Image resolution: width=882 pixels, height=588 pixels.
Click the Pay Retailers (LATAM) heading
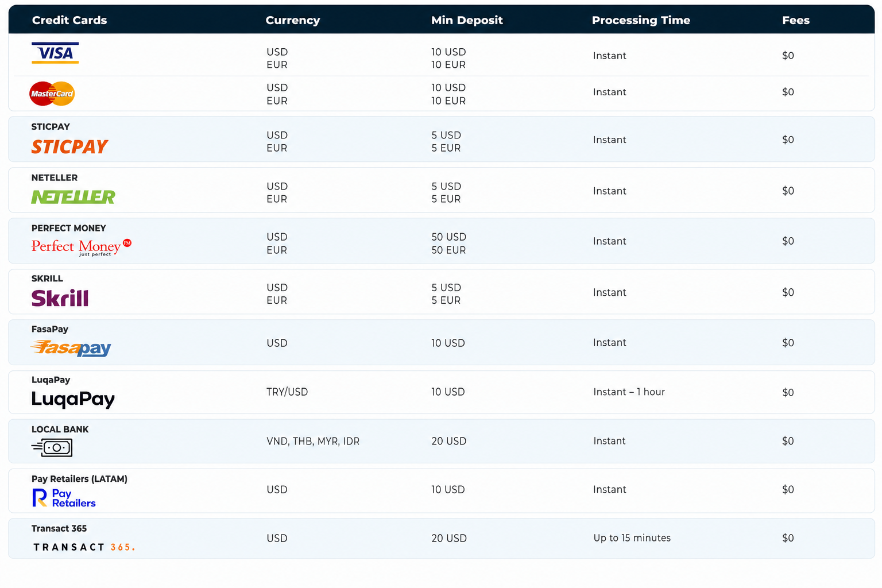[x=79, y=479]
